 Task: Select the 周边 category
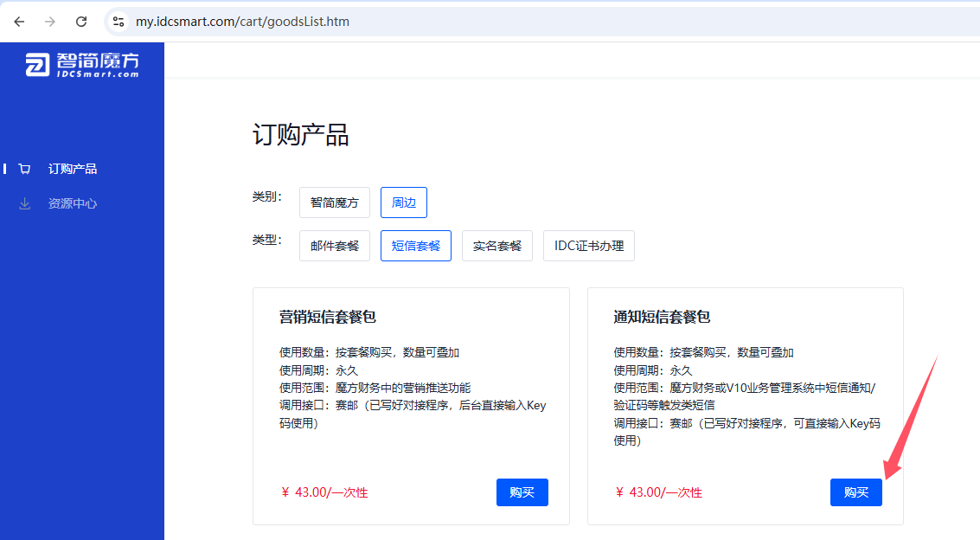pyautogui.click(x=404, y=202)
